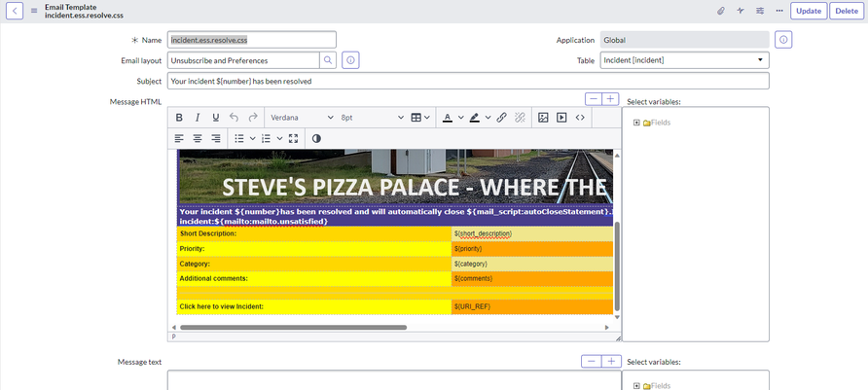Viewport: 868px width, 390px height.
Task: Open the 8pt font size dropdown
Action: point(373,118)
